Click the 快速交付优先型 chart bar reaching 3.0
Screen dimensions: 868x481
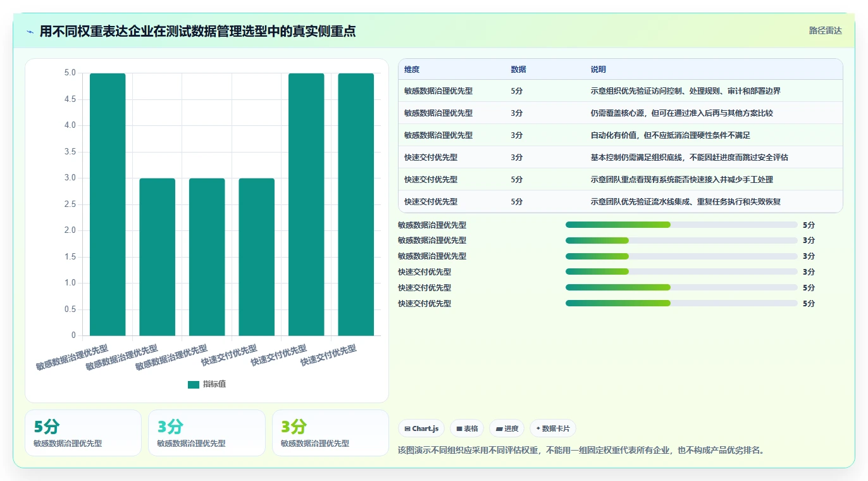coord(256,257)
